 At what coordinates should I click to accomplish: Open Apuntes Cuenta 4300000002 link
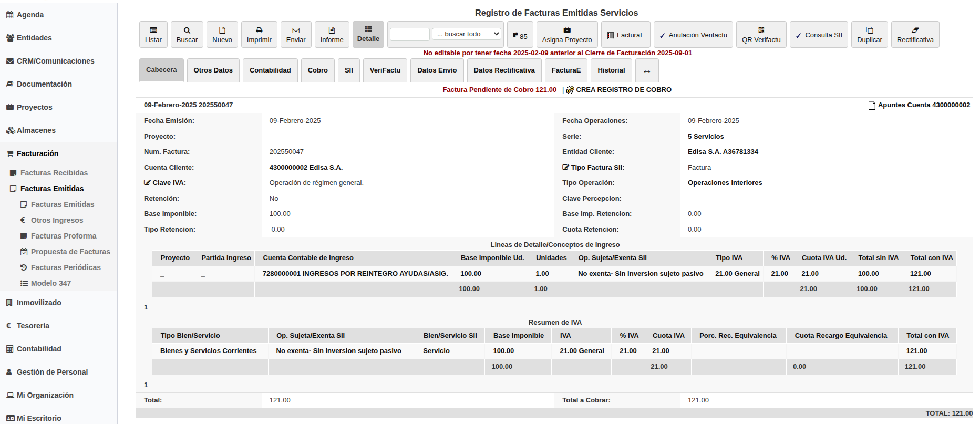pos(923,105)
